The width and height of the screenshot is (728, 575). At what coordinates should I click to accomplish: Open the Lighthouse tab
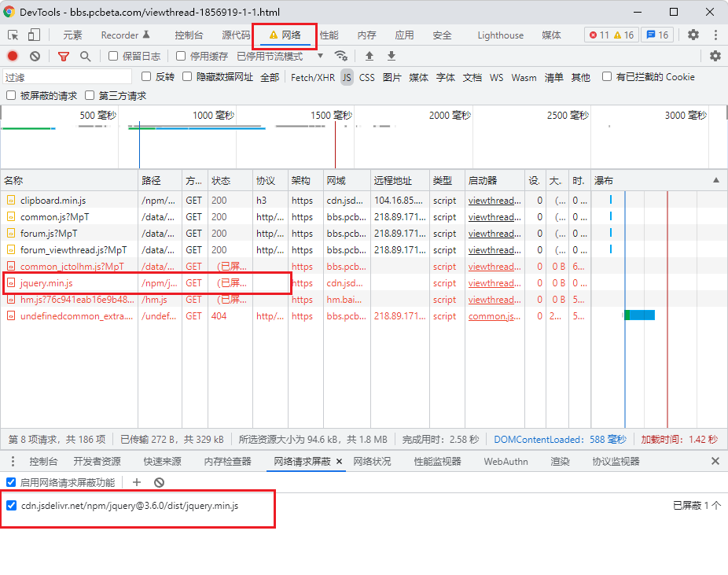[501, 35]
